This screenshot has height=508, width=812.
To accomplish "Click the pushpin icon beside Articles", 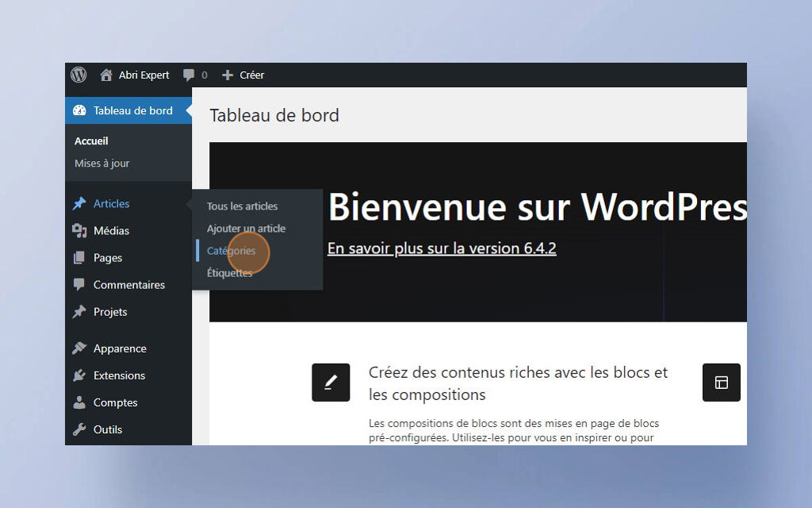I will (x=79, y=204).
